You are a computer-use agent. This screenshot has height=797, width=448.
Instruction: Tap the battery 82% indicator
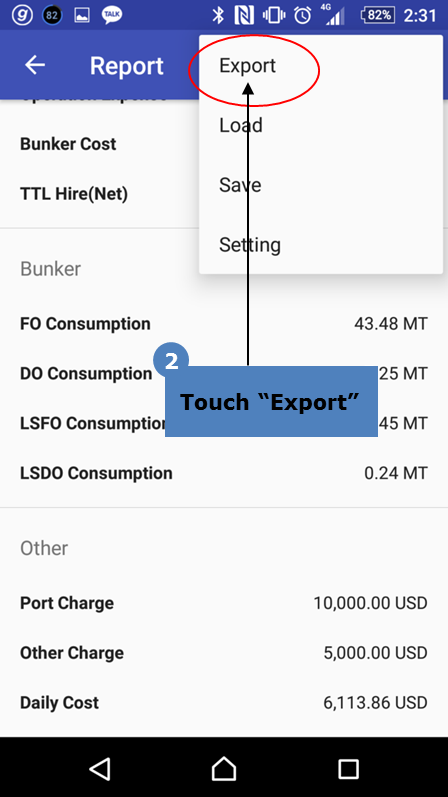[x=378, y=15]
